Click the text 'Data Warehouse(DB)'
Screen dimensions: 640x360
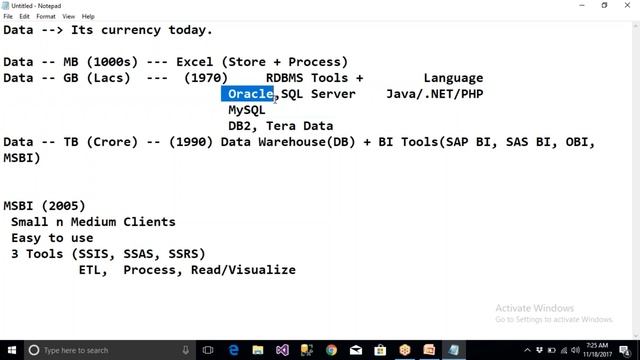288,142
